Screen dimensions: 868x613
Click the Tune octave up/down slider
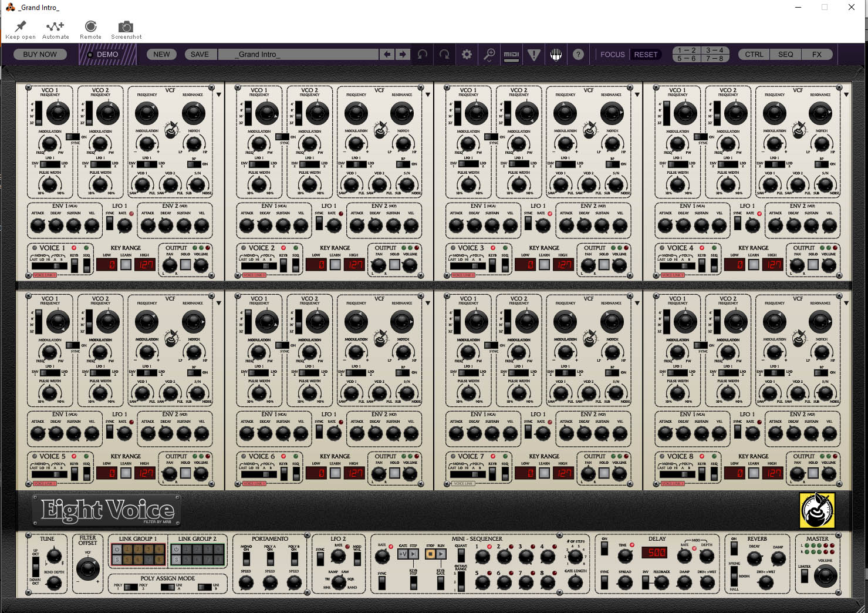(x=35, y=567)
